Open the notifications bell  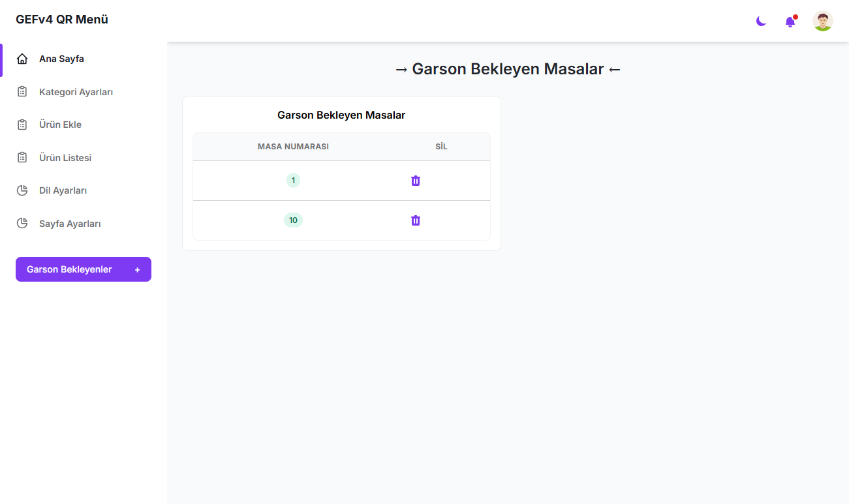point(790,22)
